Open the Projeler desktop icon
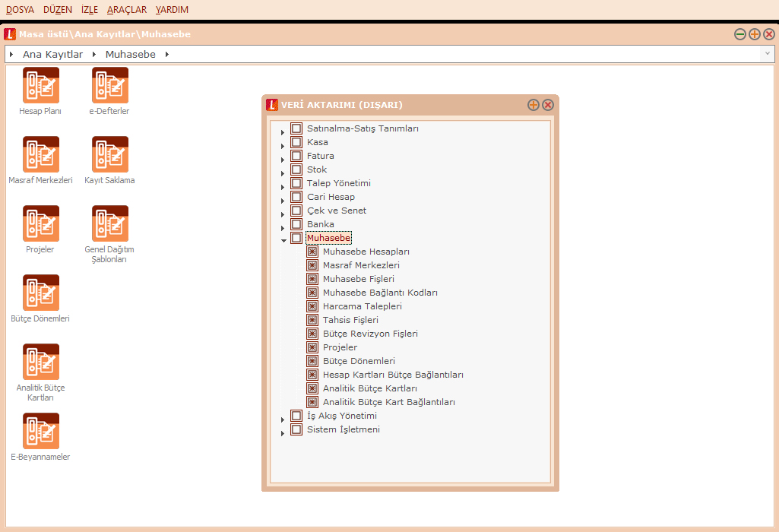The height and width of the screenshot is (532, 779). click(41, 224)
